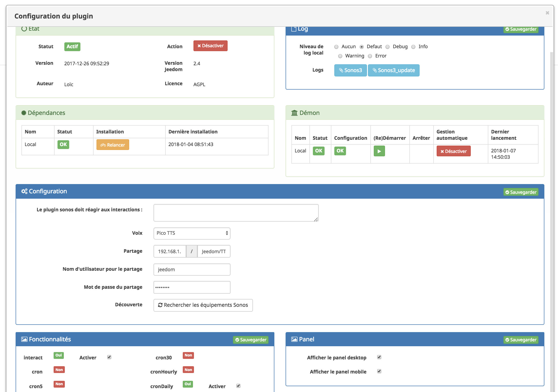Viewport: 558px width, 392px height.
Task: Click the Oui badge next to cronDaily
Action: 188,384
